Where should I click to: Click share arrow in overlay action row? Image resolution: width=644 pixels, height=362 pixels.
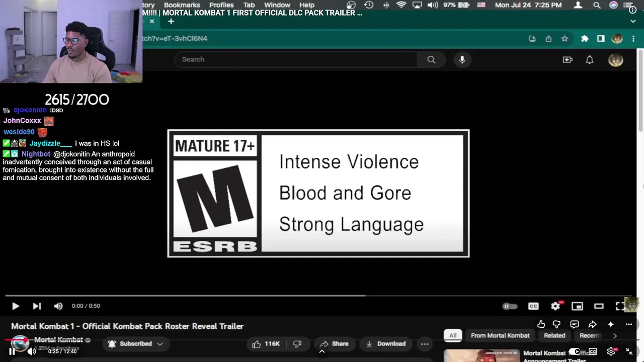pyautogui.click(x=592, y=324)
